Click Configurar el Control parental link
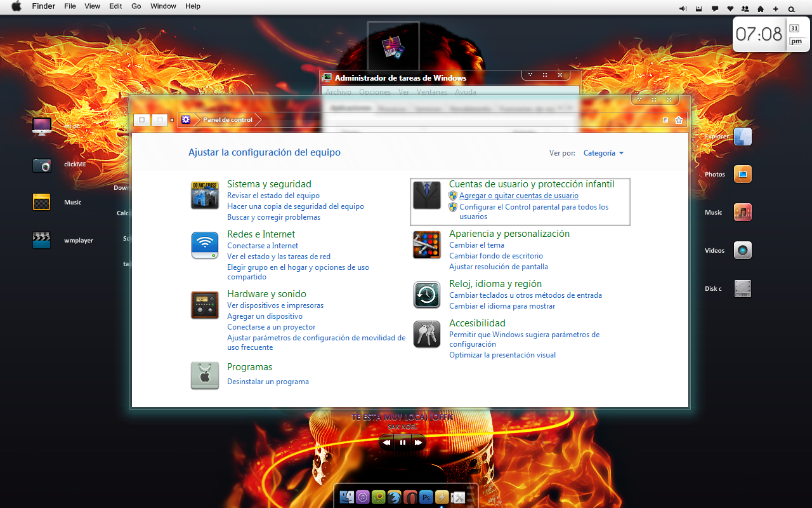812x508 pixels. 534,211
